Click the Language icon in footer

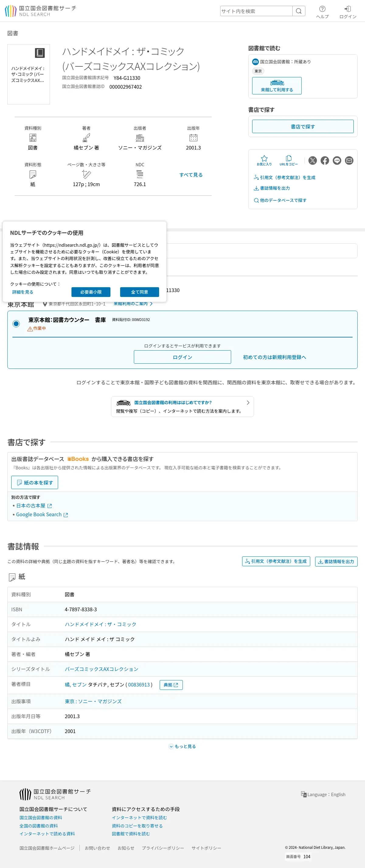click(304, 794)
